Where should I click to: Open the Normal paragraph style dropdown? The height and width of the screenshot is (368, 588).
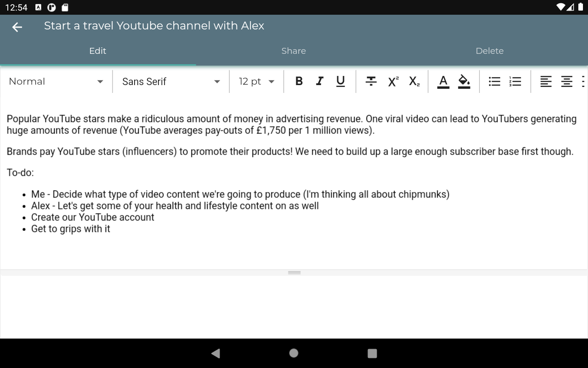[56, 81]
